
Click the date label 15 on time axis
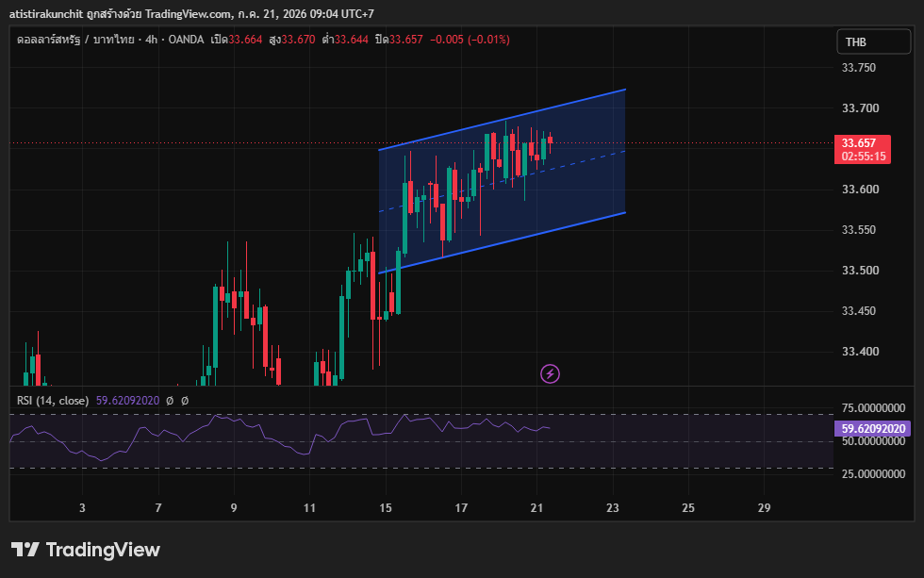click(386, 508)
